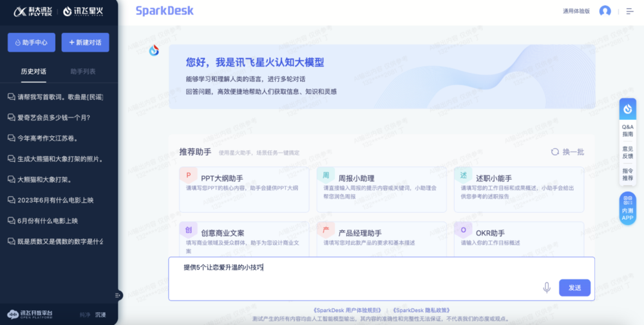
Task: Open the 述职小能手 assistant card
Action: click(518, 190)
